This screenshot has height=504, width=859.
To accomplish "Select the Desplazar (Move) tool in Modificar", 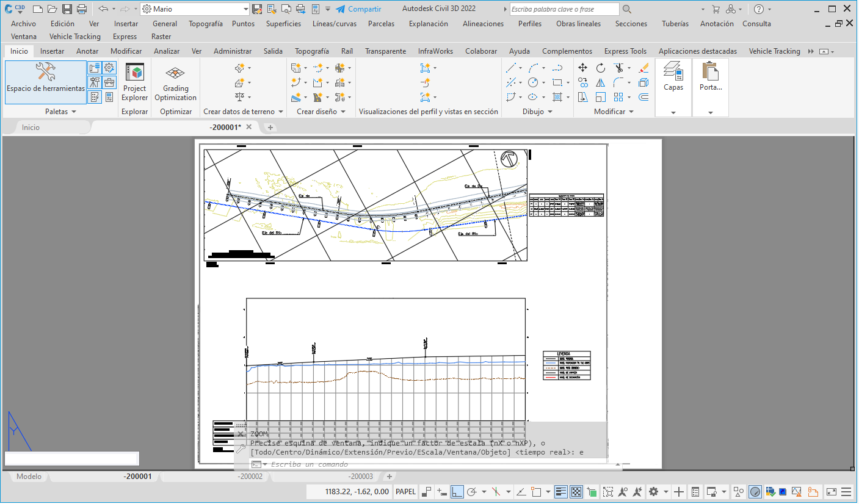I will [x=582, y=67].
